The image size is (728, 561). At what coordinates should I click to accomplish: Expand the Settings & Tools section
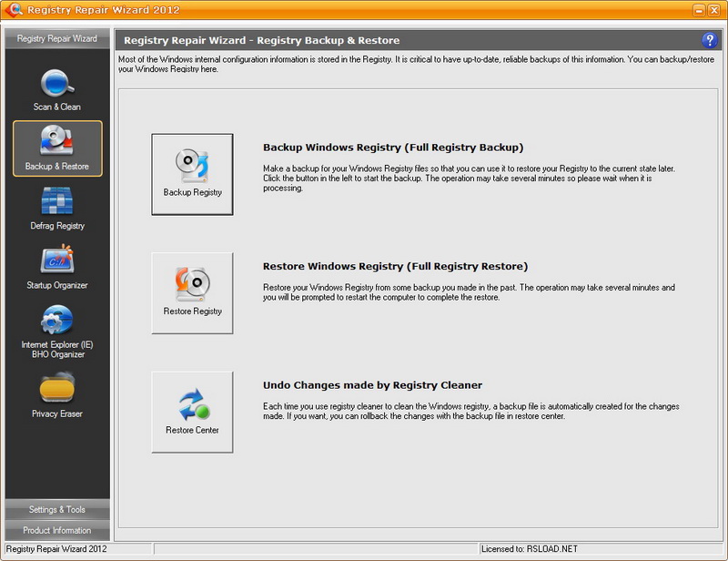57,509
